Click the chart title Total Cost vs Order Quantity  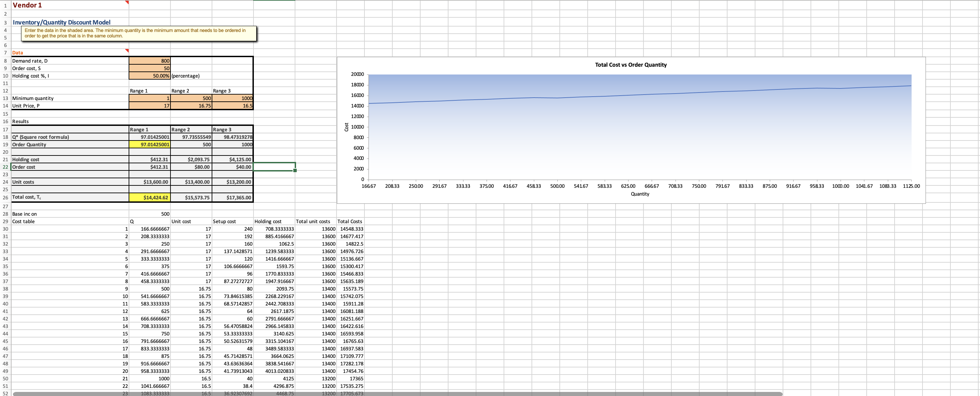[x=631, y=65]
